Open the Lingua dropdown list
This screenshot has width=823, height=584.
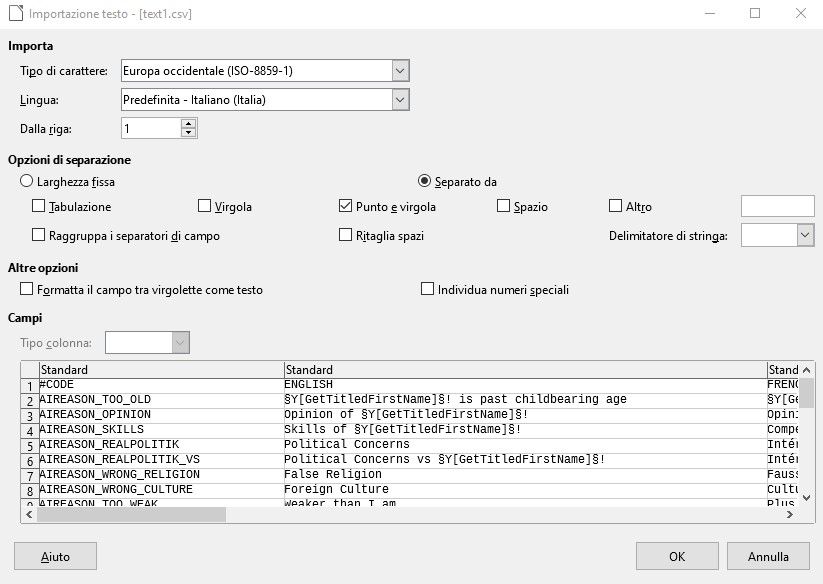[x=400, y=100]
